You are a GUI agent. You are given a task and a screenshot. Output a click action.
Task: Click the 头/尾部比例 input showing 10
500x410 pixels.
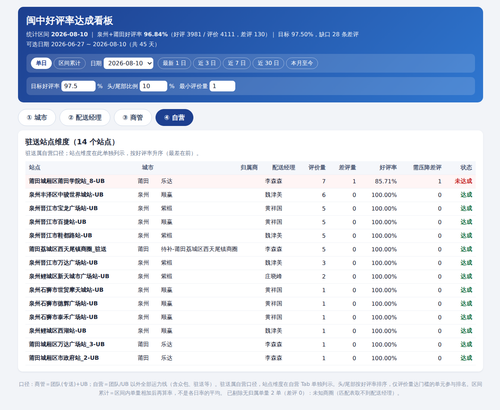click(153, 86)
